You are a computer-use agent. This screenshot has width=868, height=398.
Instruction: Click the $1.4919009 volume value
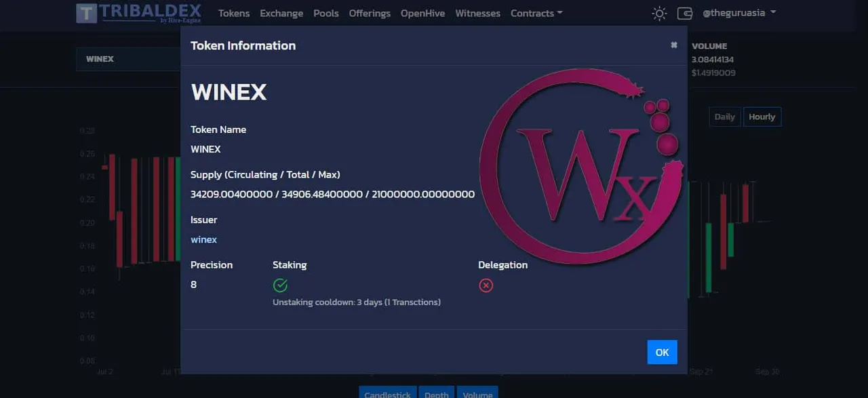[713, 73]
